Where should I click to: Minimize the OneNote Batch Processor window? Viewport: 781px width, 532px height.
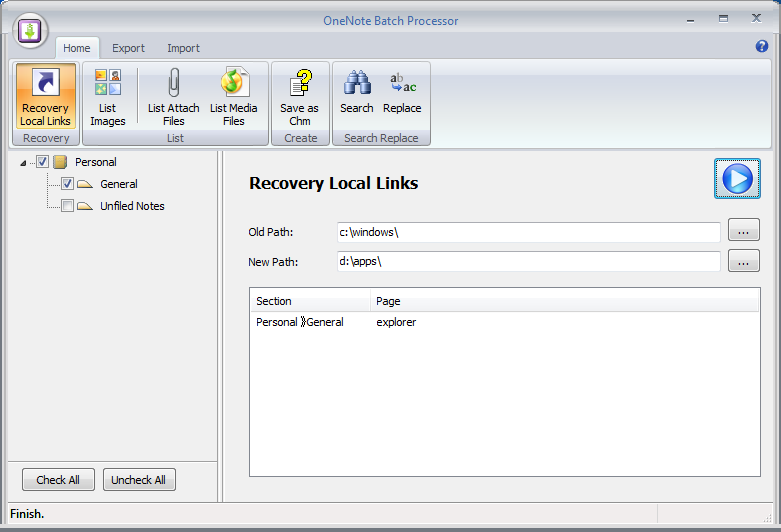coord(690,20)
